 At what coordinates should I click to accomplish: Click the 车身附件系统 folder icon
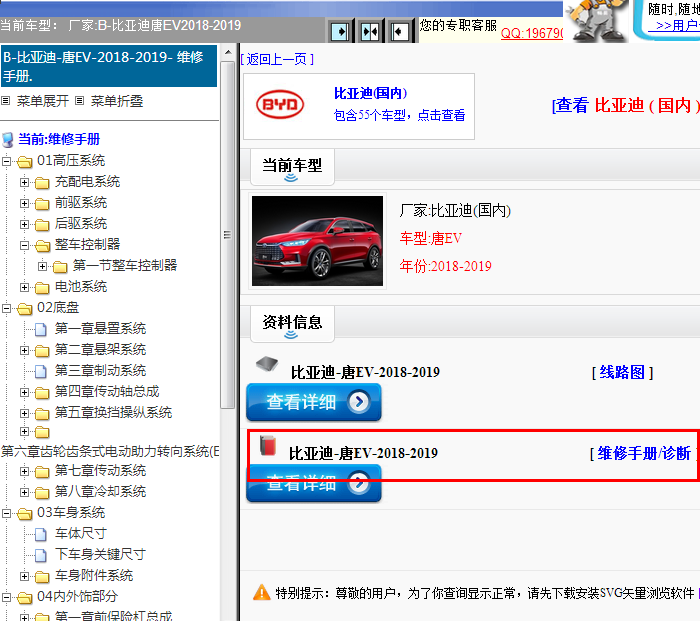tap(42, 576)
